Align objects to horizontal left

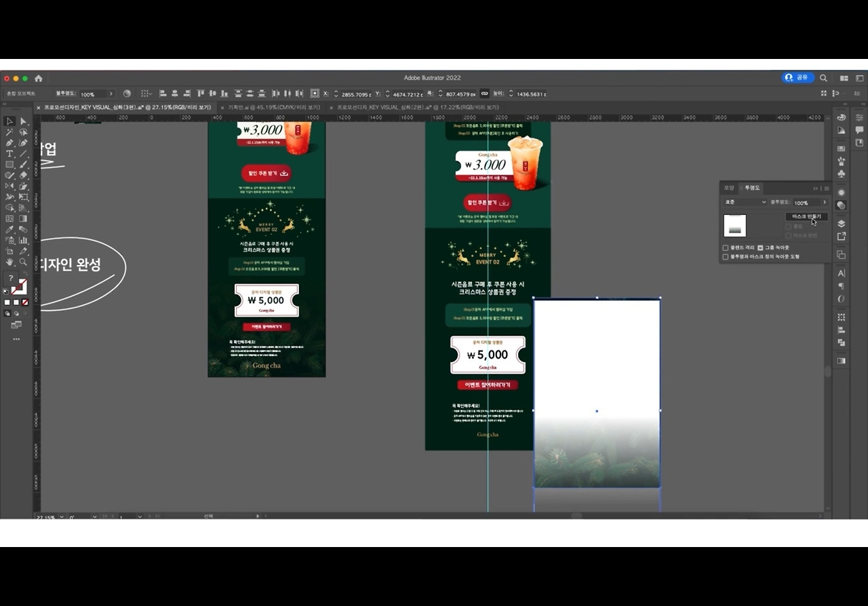pyautogui.click(x=163, y=94)
